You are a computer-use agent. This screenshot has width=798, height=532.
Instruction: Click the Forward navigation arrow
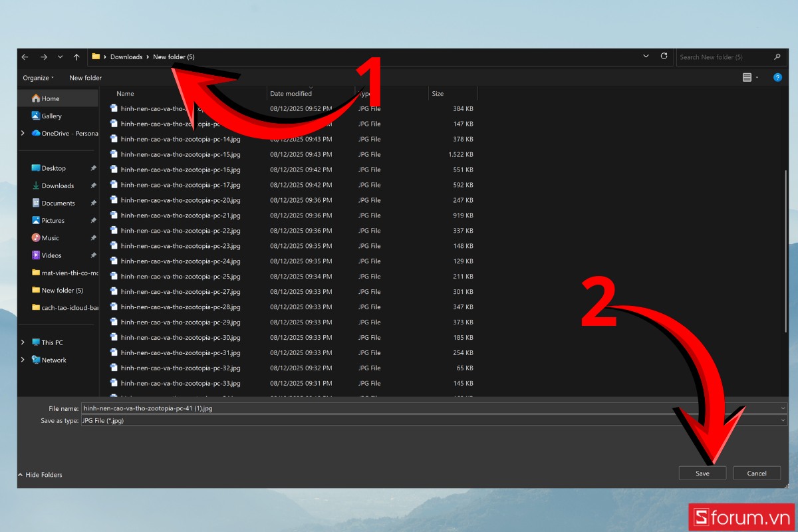coord(43,57)
